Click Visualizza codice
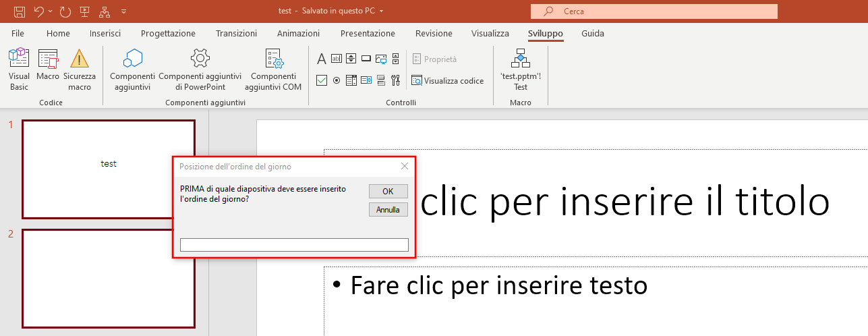Screen dimensions: 868x336 pyautogui.click(x=448, y=80)
